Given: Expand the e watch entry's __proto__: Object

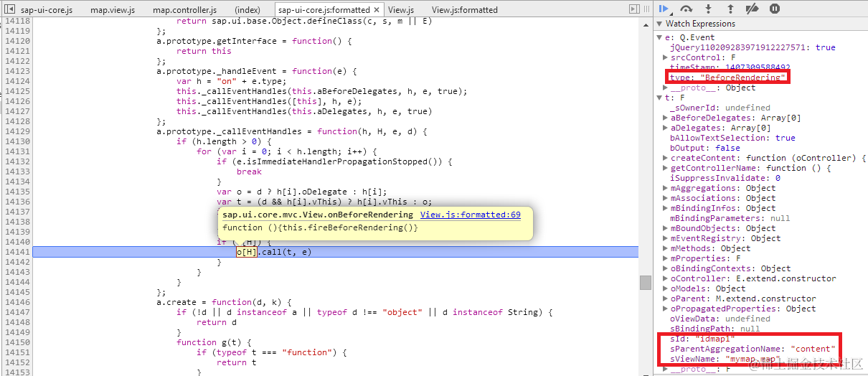Looking at the screenshot, I should pyautogui.click(x=666, y=88).
